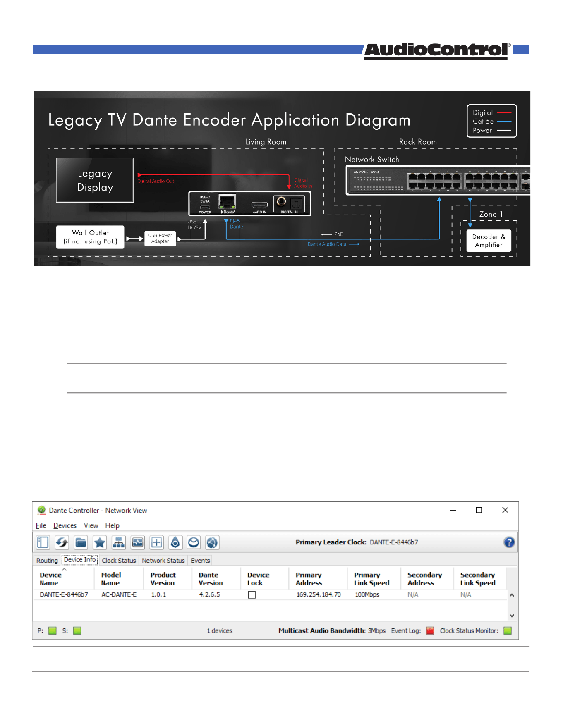
Task: Open the Network Status tab
Action: pyautogui.click(x=163, y=561)
